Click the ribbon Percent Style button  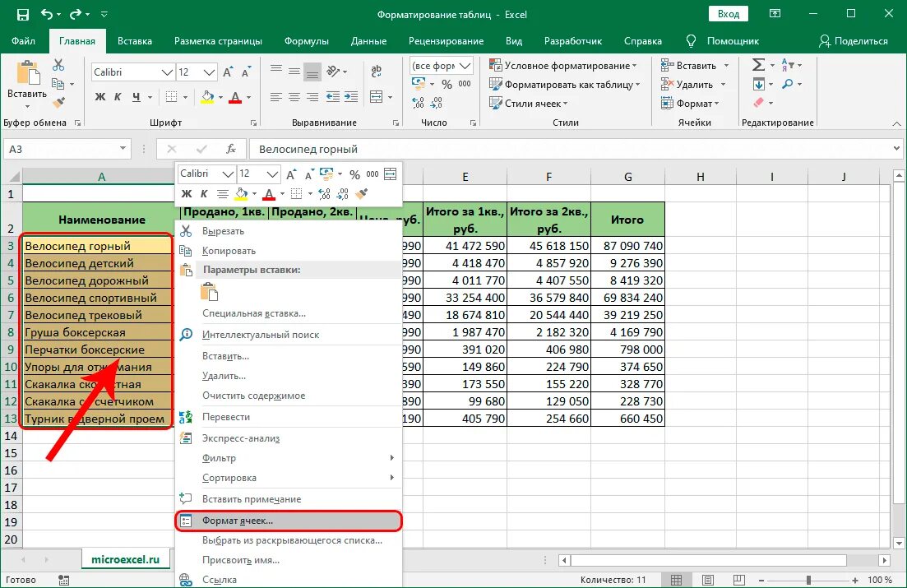[x=447, y=84]
